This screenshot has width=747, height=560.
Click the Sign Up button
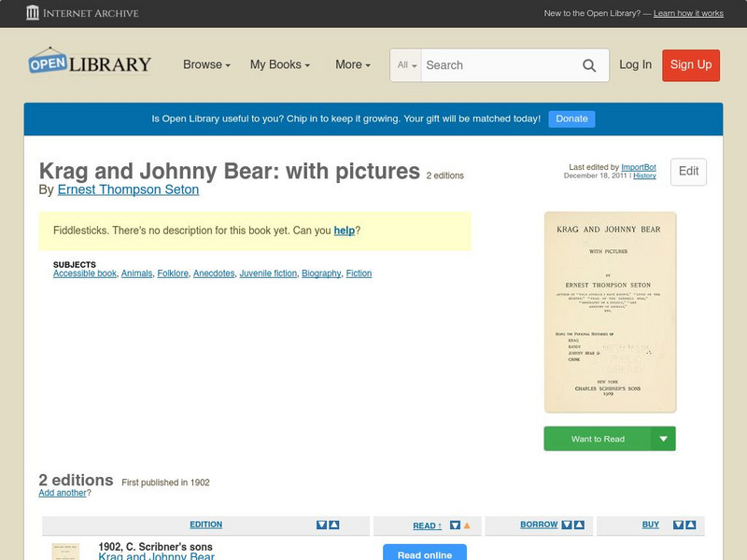point(690,65)
